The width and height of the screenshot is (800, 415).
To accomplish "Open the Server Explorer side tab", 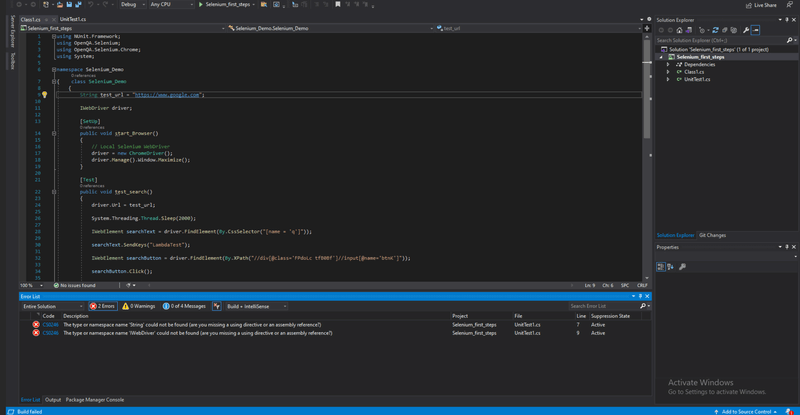I will 12,31.
